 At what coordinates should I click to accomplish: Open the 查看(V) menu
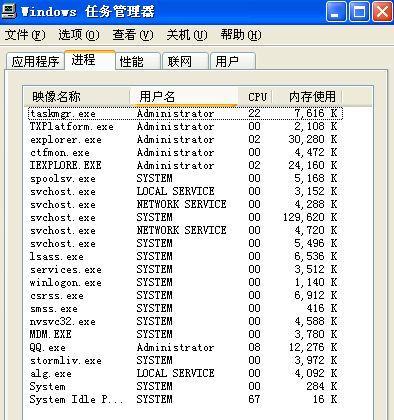tap(133, 35)
